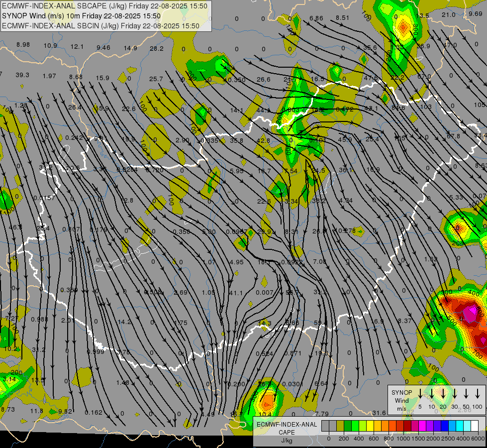Viewport: 487px width, 448px height.
Task: Click the 30 m/s wind arrow in legend
Action: tap(454, 394)
